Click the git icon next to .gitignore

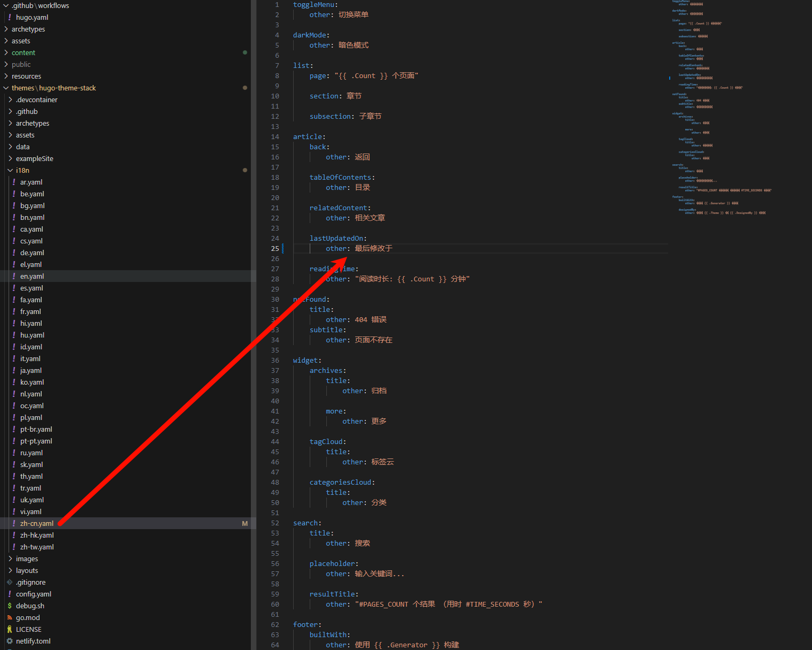[10, 582]
